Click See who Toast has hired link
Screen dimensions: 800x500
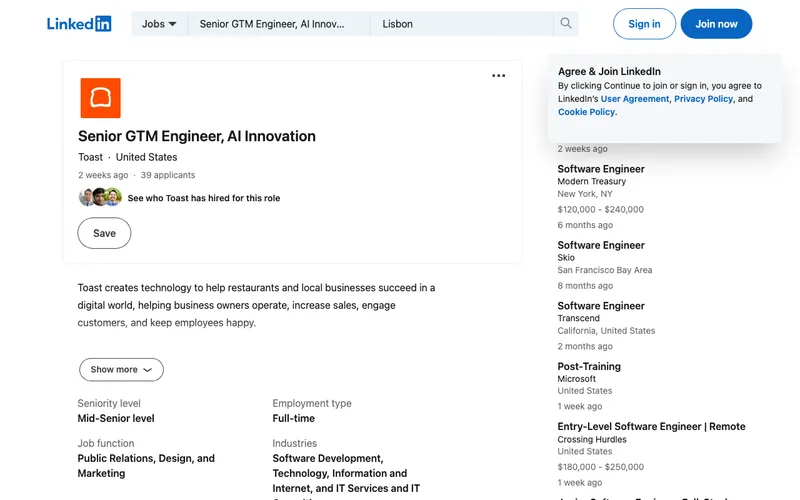coord(204,198)
